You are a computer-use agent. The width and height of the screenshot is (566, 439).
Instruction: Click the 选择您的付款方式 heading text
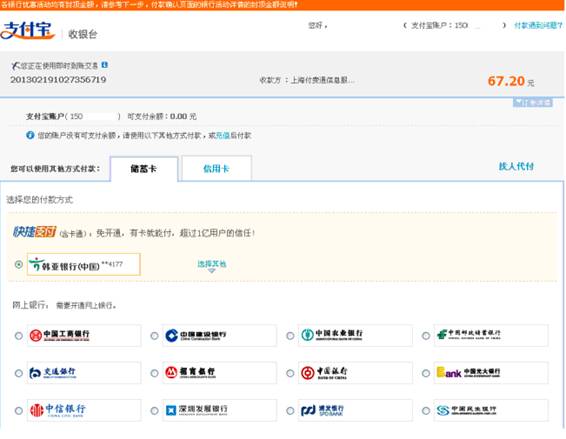coord(40,200)
